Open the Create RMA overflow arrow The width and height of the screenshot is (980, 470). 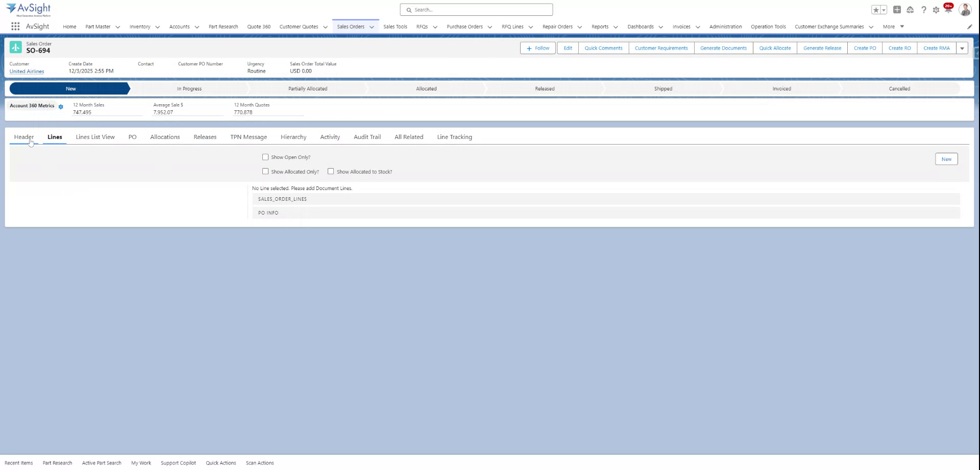coord(962,48)
